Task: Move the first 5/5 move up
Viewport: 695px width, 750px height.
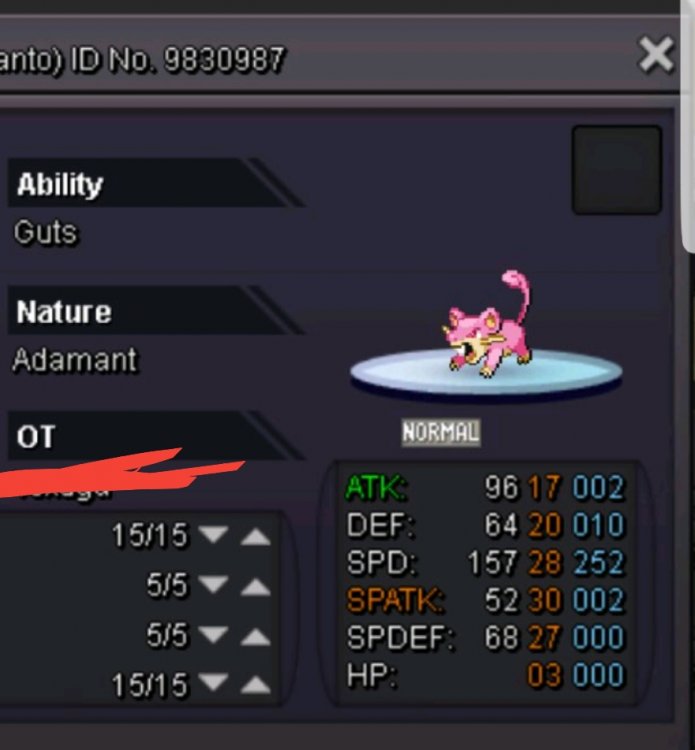Action: click(255, 586)
